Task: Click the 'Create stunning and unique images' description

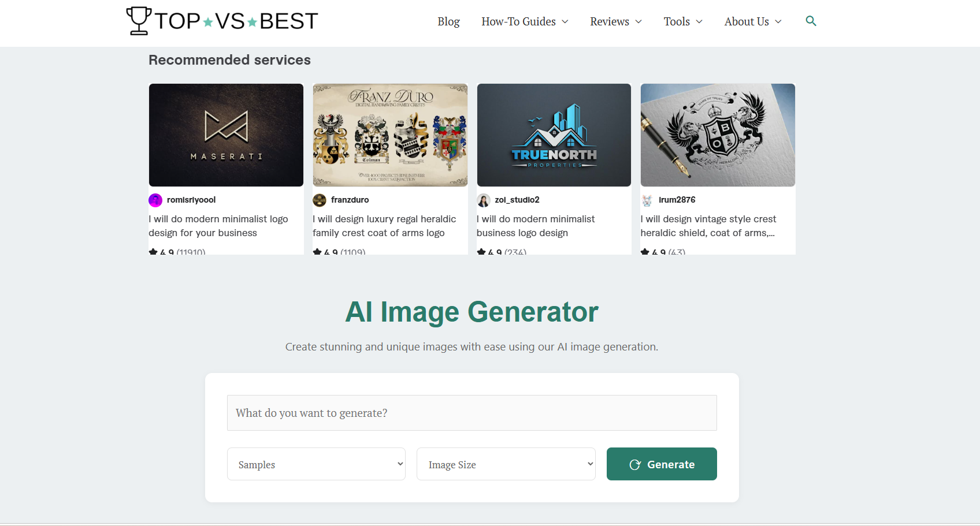Action: click(472, 347)
